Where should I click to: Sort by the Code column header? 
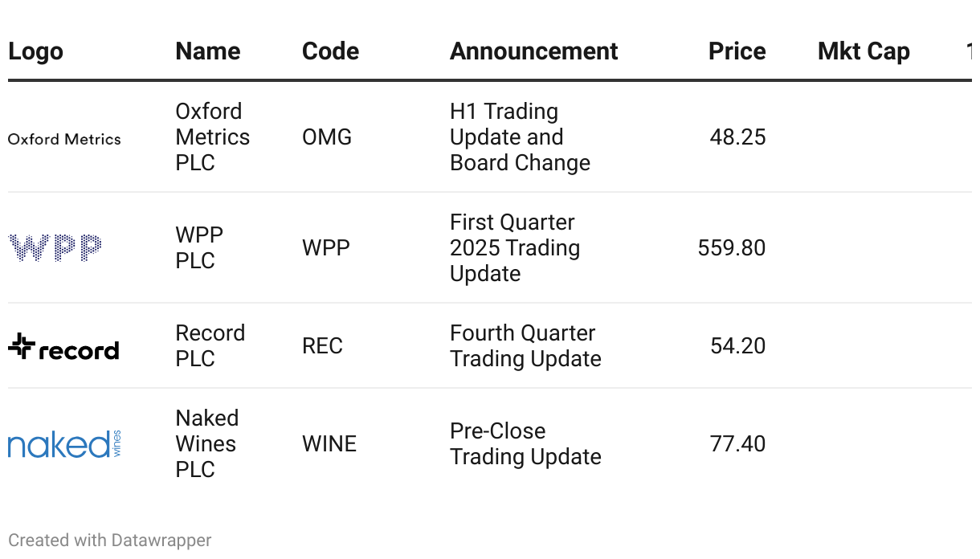coord(330,51)
